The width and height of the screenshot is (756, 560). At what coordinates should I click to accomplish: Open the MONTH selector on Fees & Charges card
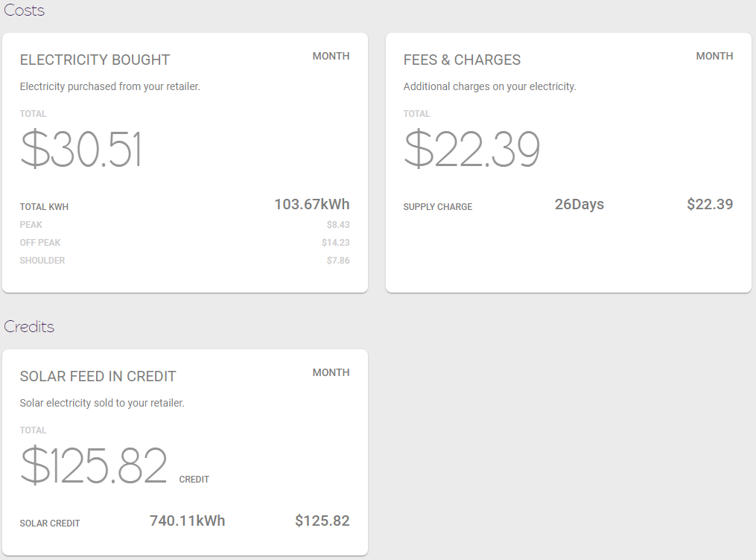(714, 56)
